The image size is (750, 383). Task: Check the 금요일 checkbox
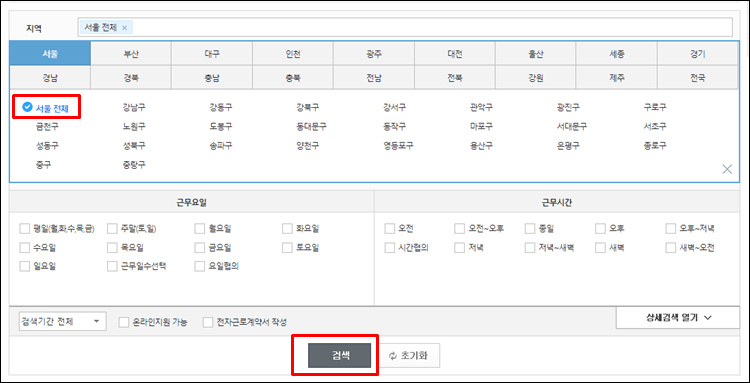[199, 248]
